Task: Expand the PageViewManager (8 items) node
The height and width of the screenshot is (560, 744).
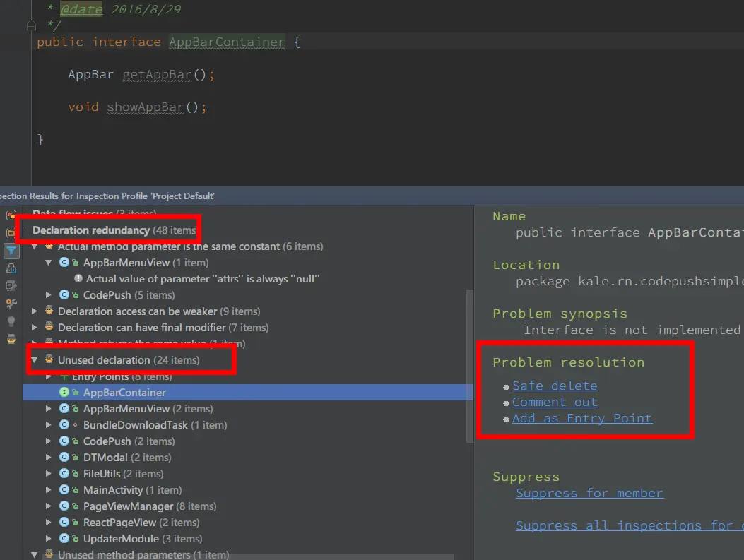Action: (48, 506)
